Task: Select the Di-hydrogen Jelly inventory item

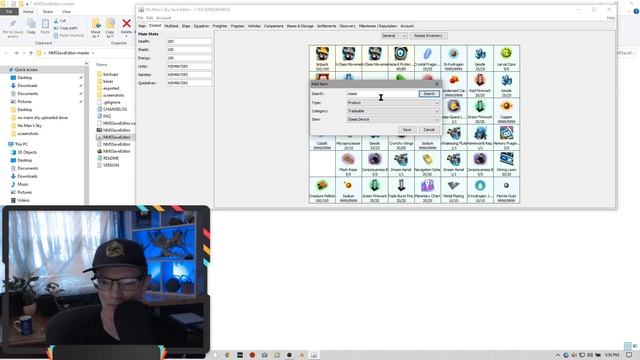Action: pos(480,190)
